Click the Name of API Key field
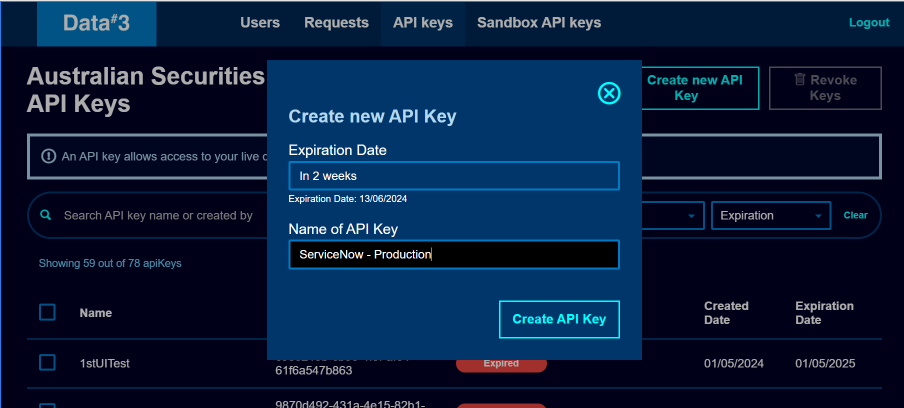The width and height of the screenshot is (904, 408). 453,255
